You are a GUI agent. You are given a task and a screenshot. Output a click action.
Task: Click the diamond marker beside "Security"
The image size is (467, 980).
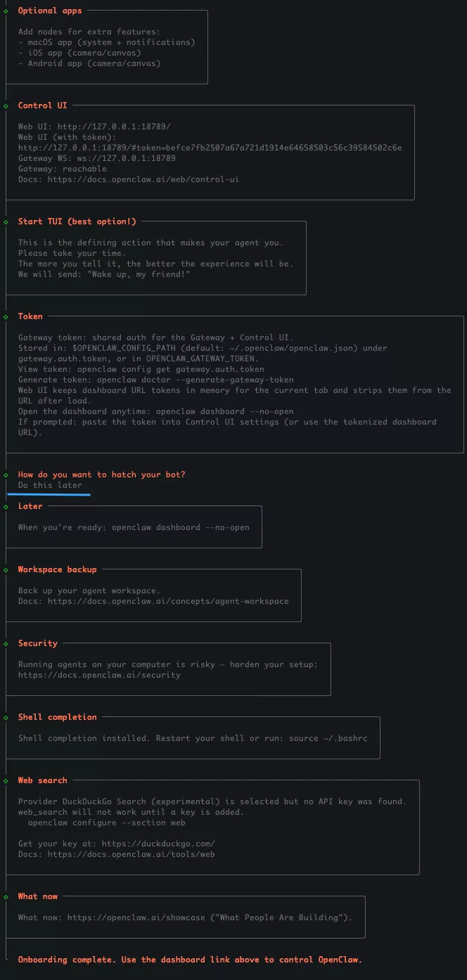pyautogui.click(x=6, y=643)
